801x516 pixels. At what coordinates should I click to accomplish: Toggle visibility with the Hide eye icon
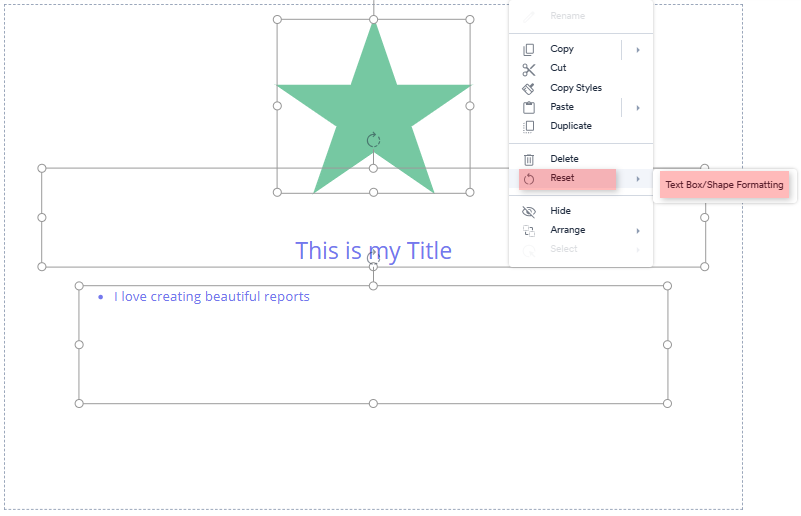[529, 211]
